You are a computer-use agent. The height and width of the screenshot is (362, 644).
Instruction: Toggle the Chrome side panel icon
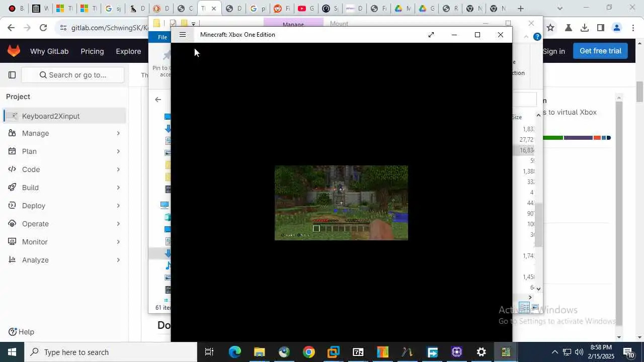click(601, 28)
